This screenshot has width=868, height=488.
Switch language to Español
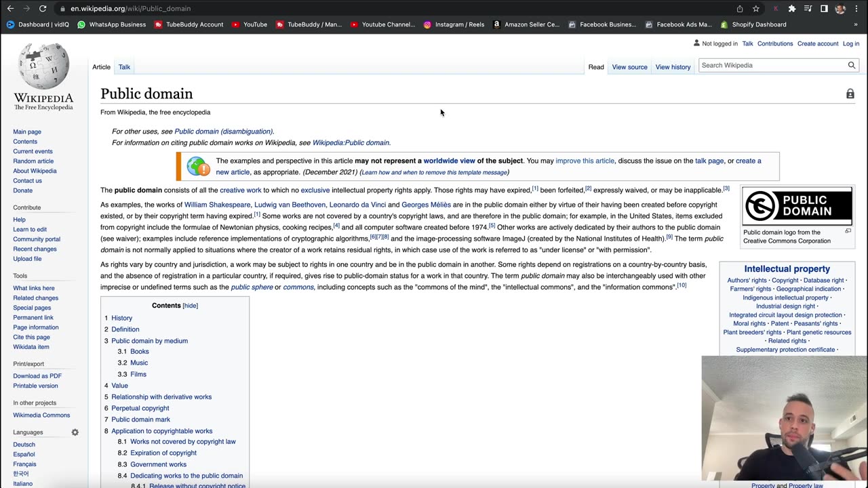pyautogui.click(x=24, y=455)
